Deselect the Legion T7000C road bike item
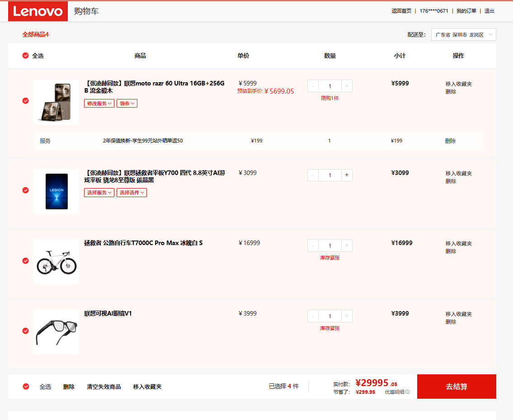The image size is (513, 420). tap(26, 261)
